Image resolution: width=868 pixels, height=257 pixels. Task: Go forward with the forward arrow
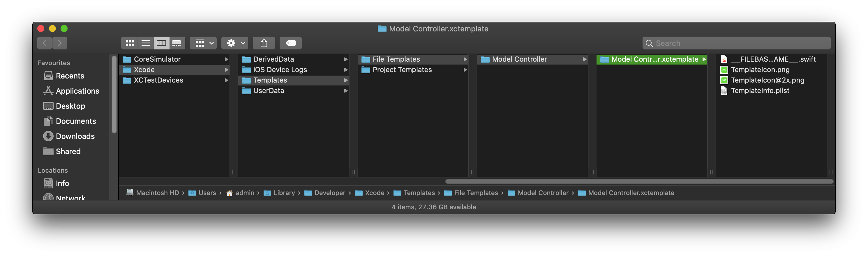point(60,43)
